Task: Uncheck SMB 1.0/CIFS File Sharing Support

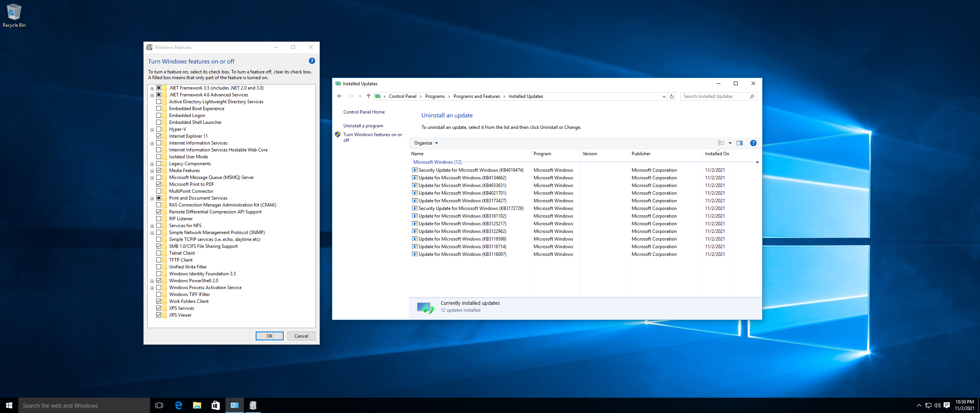Action: click(158, 246)
